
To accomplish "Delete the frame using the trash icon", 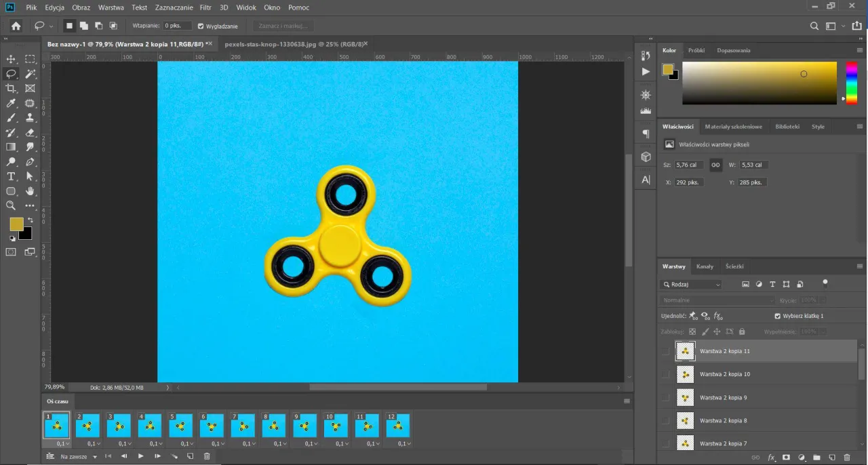I will point(207,456).
